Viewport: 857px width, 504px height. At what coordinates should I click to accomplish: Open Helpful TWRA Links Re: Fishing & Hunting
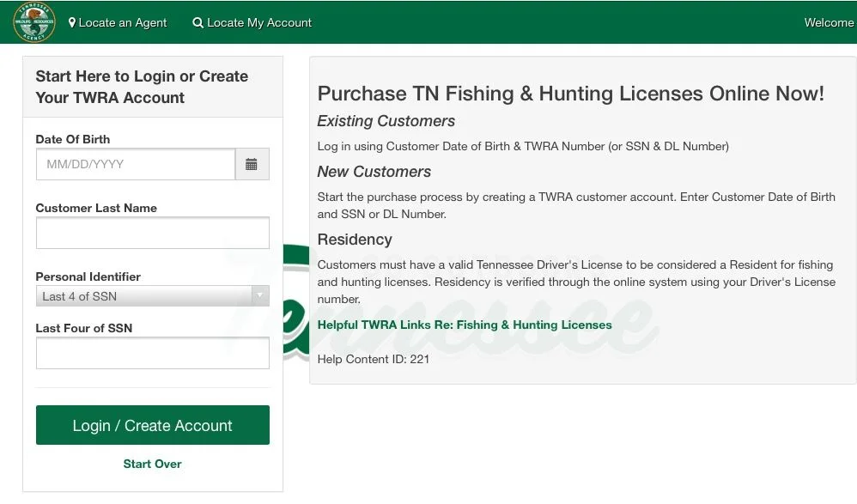click(465, 325)
